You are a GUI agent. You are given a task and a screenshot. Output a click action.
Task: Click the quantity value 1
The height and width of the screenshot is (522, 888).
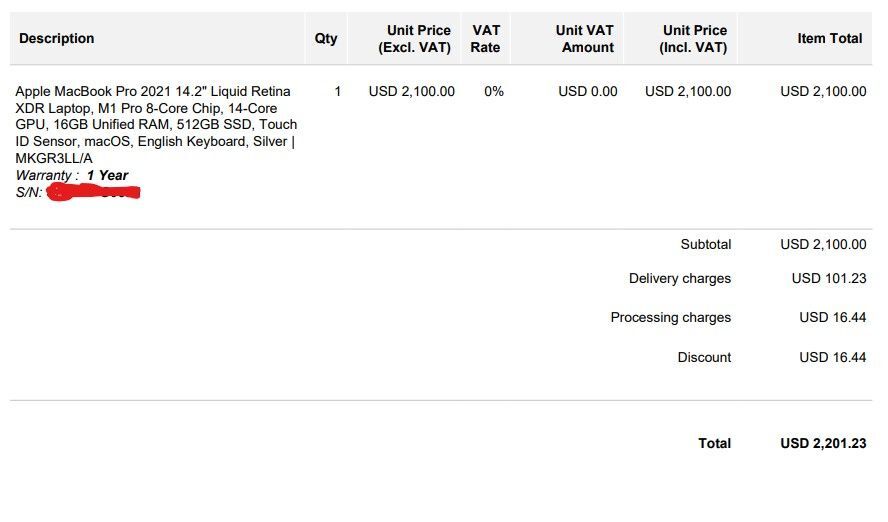[338, 91]
